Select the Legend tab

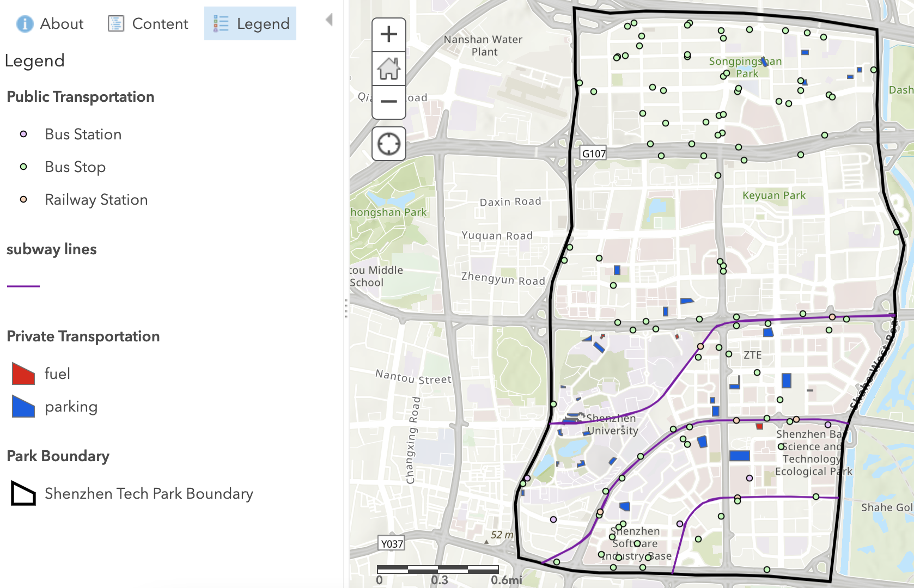[251, 24]
